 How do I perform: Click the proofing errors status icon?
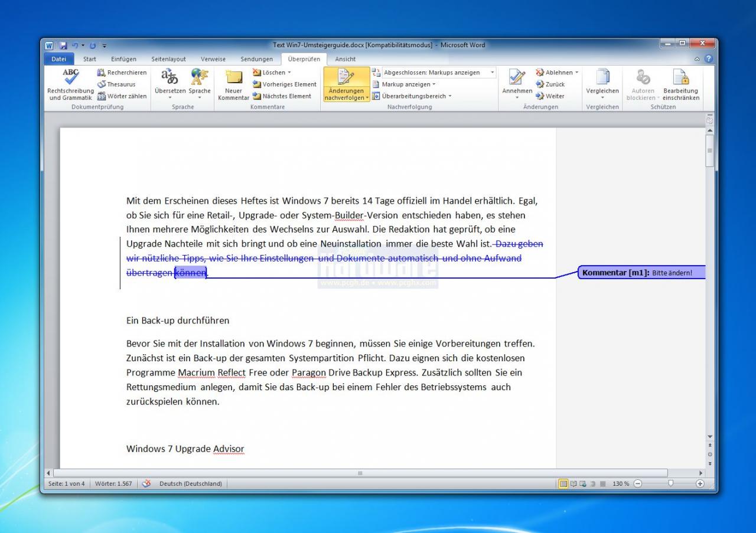pos(146,483)
